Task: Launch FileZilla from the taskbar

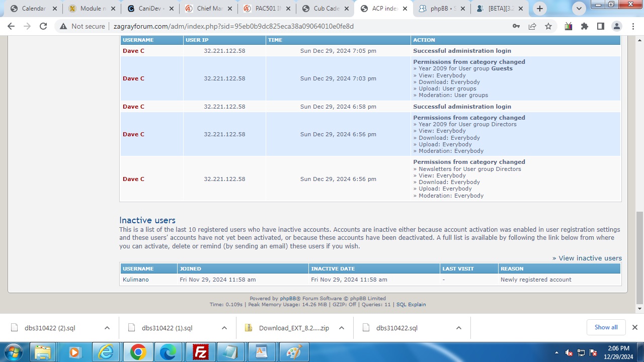Action: (x=201, y=352)
